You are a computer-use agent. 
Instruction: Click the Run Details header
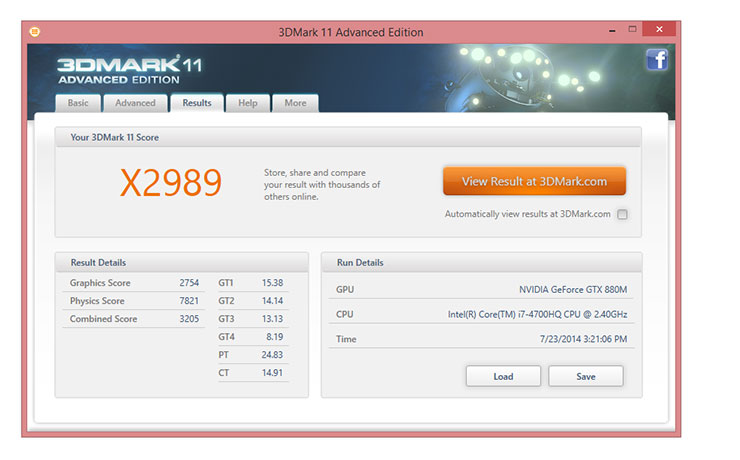pyautogui.click(x=360, y=262)
